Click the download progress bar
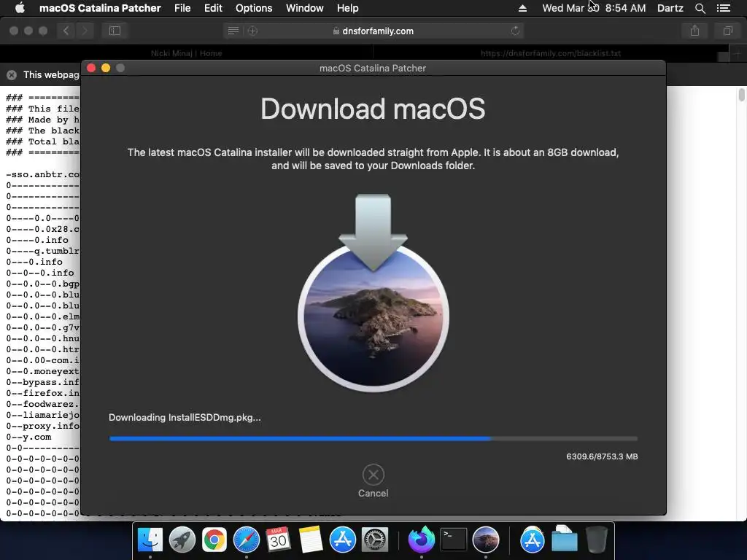Screen dimensions: 747x560 tap(373, 438)
